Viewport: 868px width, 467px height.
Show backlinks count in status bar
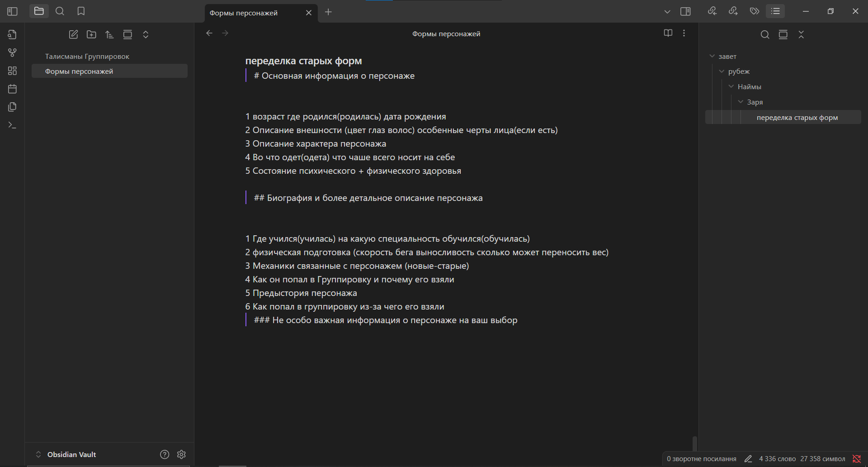click(702, 459)
